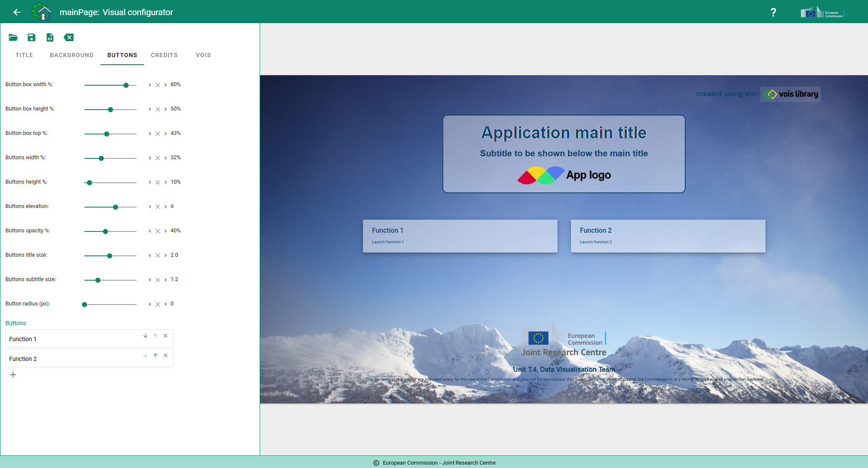This screenshot has width=868, height=468.
Task: Adjust the Button box width slider
Action: click(110, 85)
